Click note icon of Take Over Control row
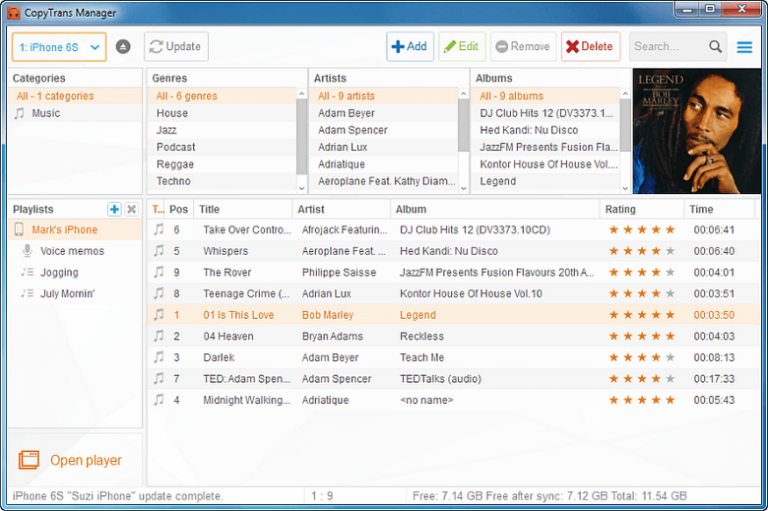Image resolution: width=768 pixels, height=511 pixels. point(159,229)
